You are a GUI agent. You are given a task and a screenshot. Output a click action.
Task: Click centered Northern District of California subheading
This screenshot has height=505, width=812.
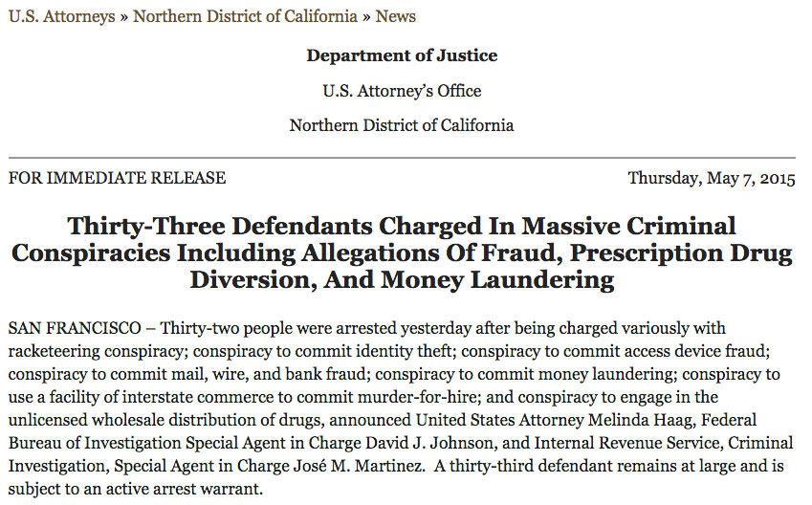click(402, 125)
